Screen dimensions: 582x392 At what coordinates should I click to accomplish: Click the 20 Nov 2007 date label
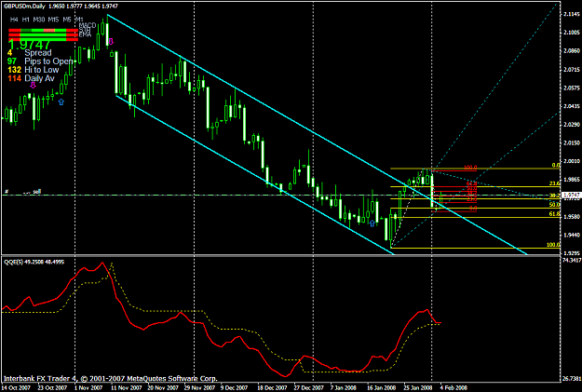(163, 387)
